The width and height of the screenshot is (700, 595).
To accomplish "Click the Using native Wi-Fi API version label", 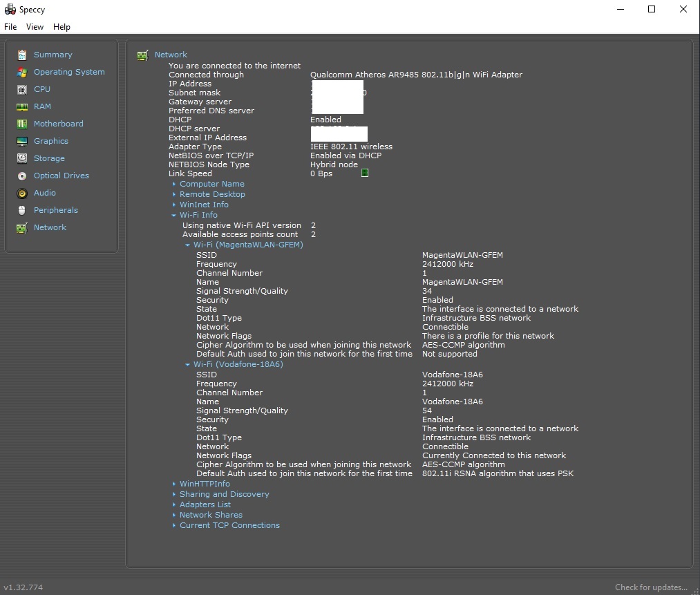I will (x=242, y=225).
